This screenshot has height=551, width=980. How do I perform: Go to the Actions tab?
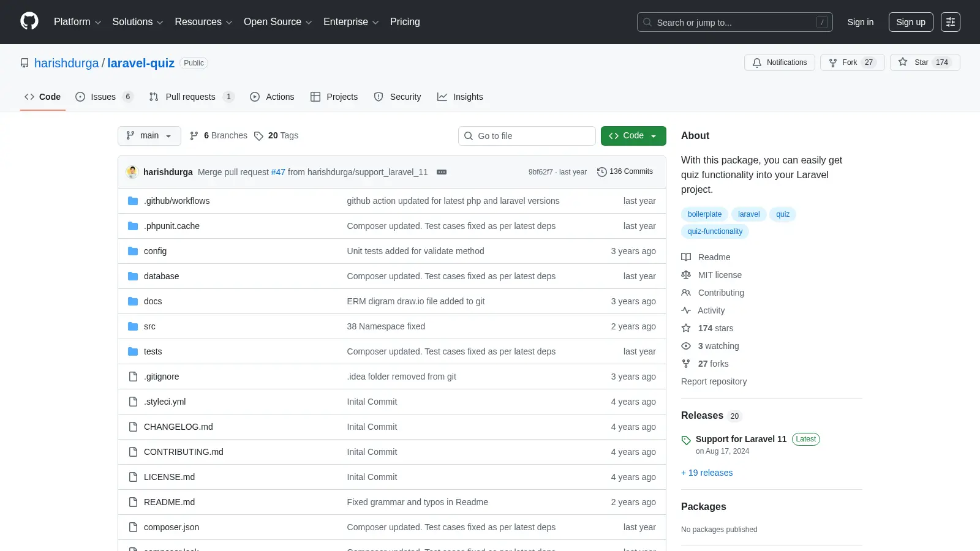click(272, 97)
